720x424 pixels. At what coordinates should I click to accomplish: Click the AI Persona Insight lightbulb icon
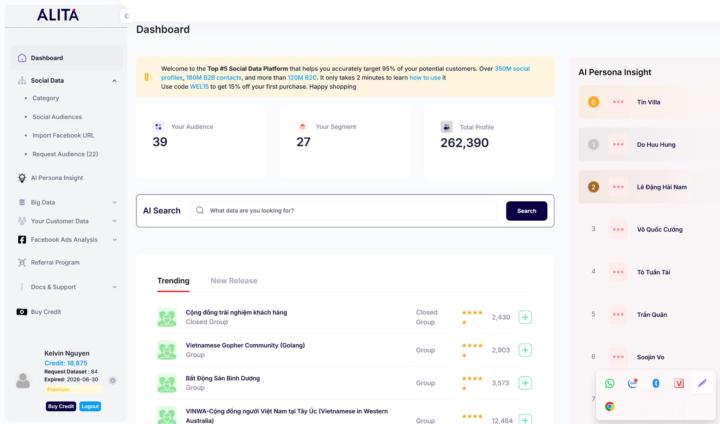[x=22, y=178]
